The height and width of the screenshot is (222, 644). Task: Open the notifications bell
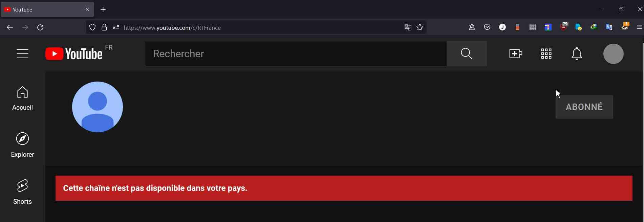[577, 54]
